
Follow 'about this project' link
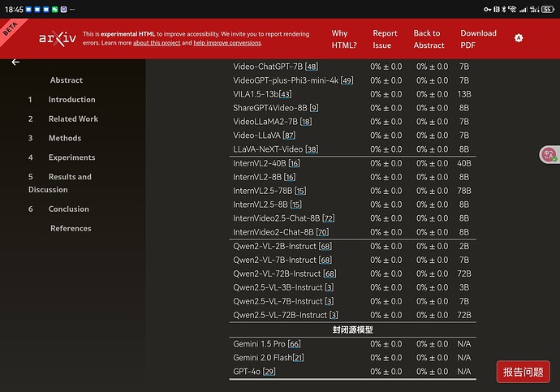[157, 43]
